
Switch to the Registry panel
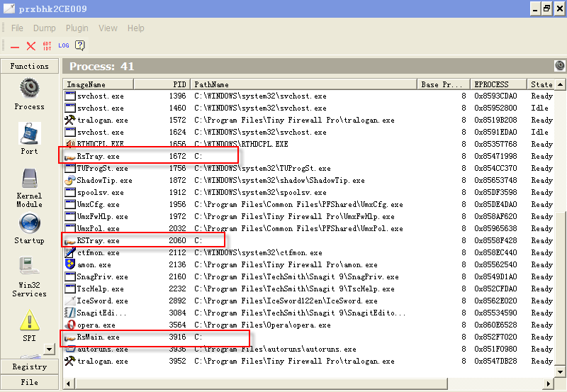pyautogui.click(x=29, y=366)
